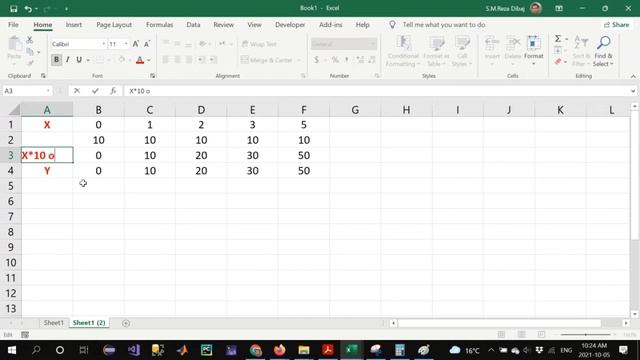Image resolution: width=640 pixels, height=360 pixels.
Task: Switch to the Data tab
Action: (x=193, y=25)
